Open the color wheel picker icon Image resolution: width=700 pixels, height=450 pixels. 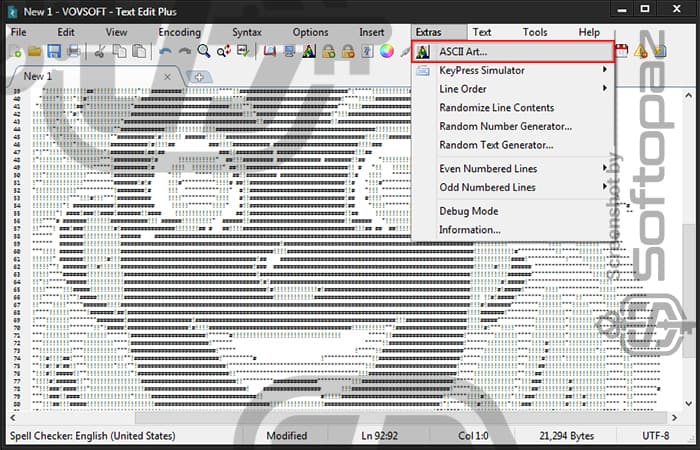(387, 51)
